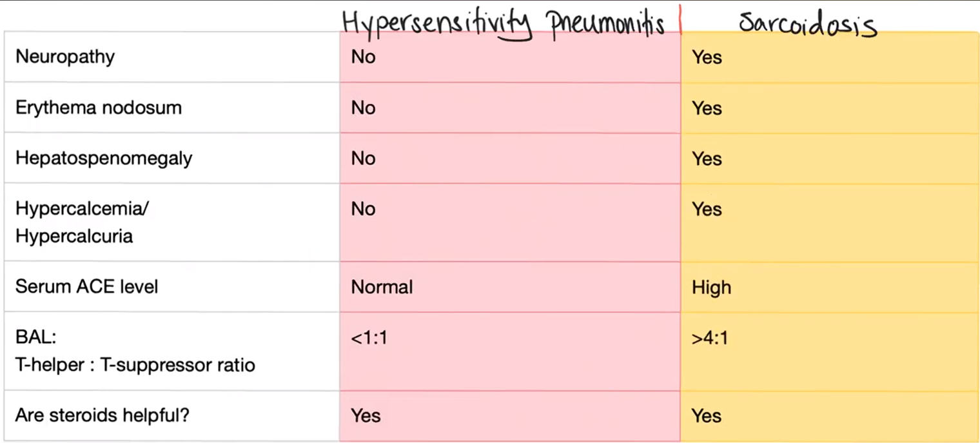Click the Hepatospenomegaly row label
Viewport: 980px width, 443px height.
(104, 159)
